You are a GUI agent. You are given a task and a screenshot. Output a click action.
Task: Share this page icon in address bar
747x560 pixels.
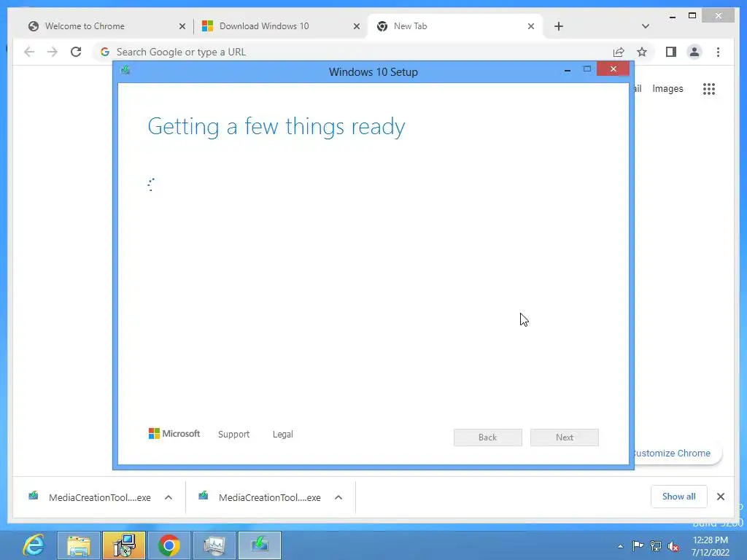coord(619,52)
